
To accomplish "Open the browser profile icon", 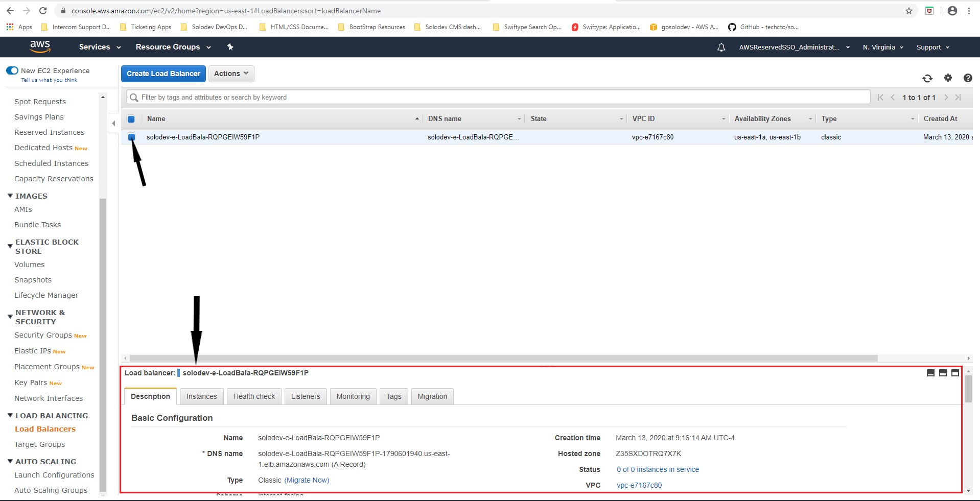I will (952, 11).
